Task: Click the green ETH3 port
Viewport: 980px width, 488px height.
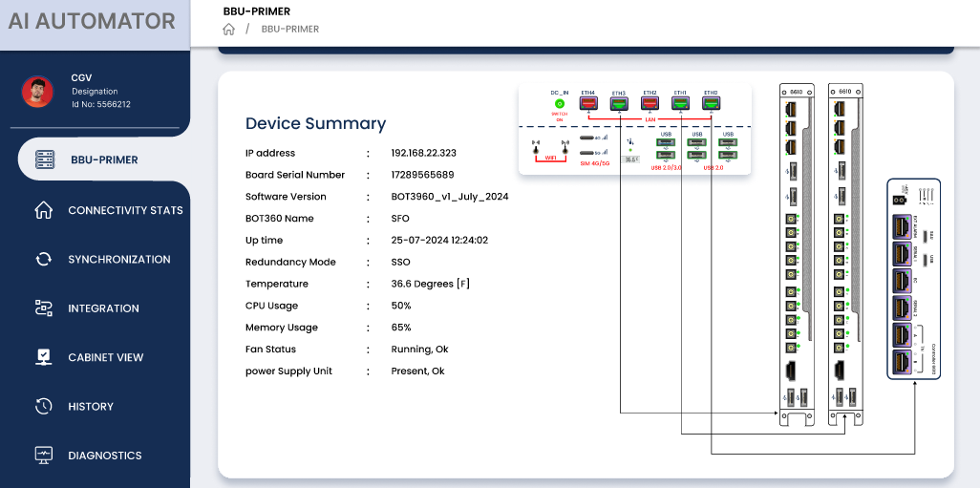Action: 619,103
